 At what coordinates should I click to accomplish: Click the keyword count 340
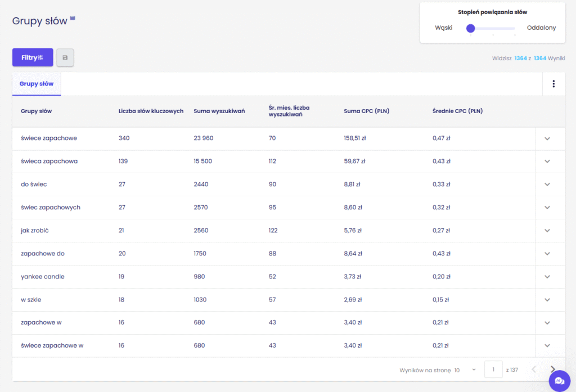tap(124, 138)
